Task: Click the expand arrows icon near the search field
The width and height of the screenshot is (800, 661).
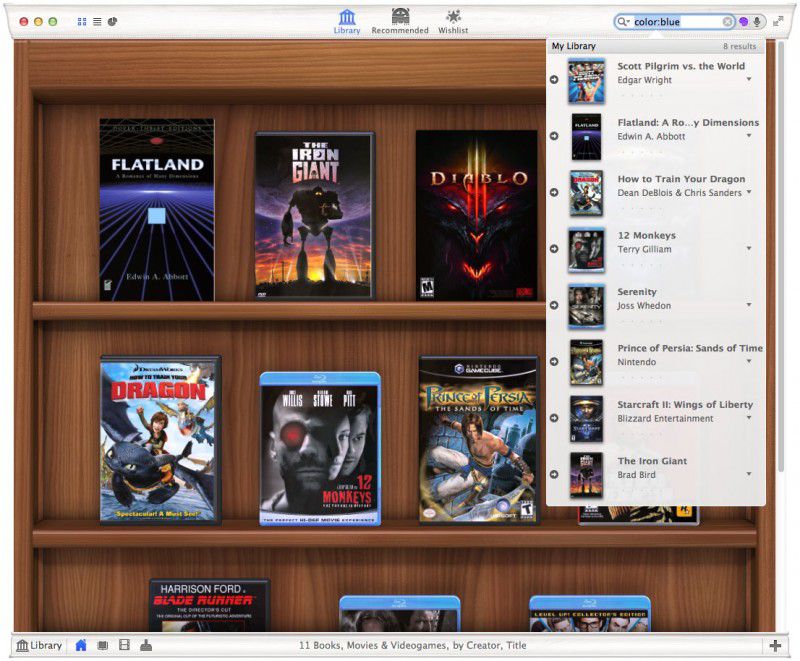Action: 778,19
